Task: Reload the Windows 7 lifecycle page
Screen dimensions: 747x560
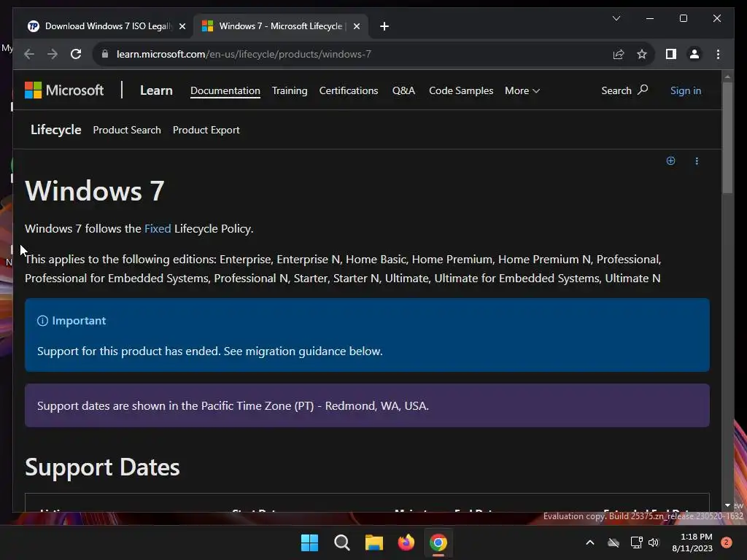Action: coord(76,54)
